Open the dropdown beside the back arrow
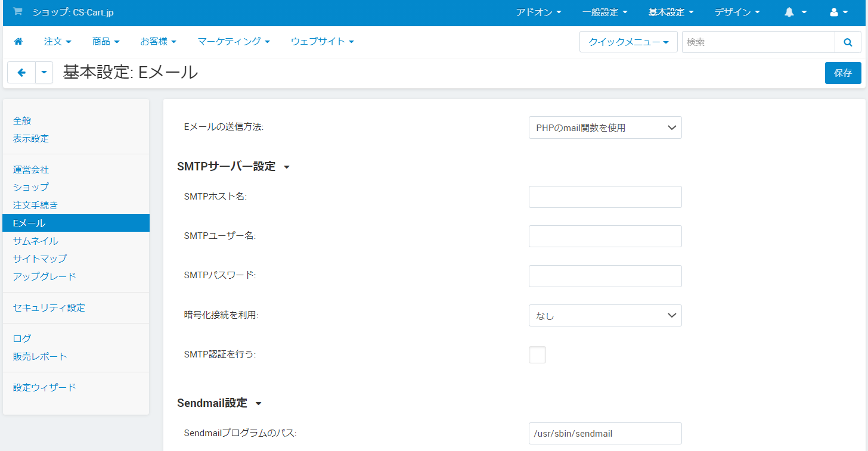The height and width of the screenshot is (451, 868). [44, 72]
